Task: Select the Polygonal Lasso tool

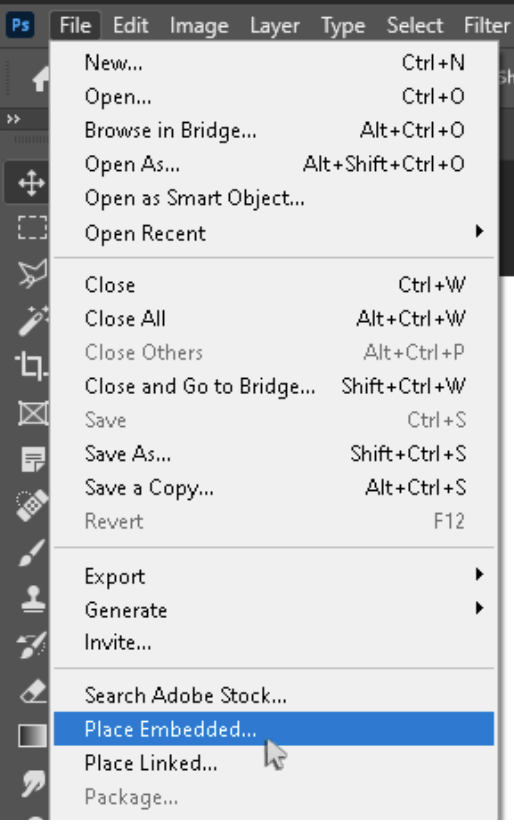Action: click(33, 273)
